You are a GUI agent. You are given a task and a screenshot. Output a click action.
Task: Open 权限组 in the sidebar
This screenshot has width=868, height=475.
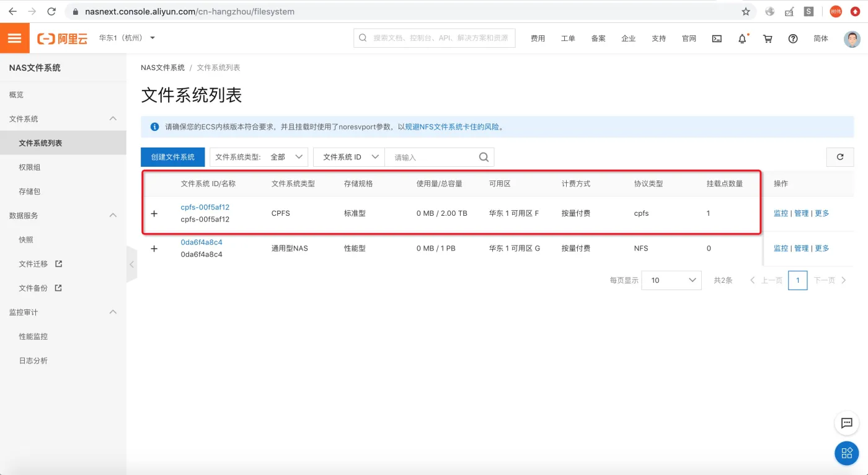click(30, 167)
